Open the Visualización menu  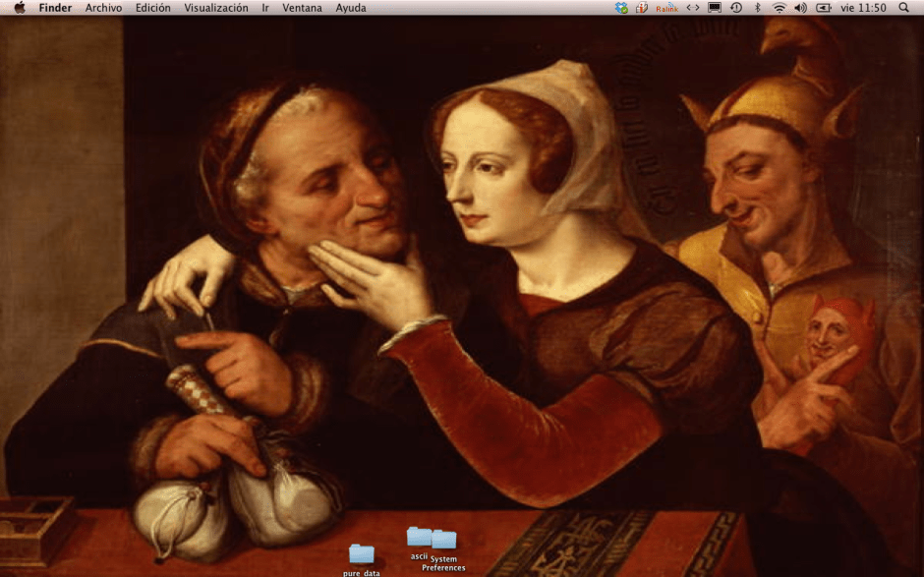coord(217,8)
